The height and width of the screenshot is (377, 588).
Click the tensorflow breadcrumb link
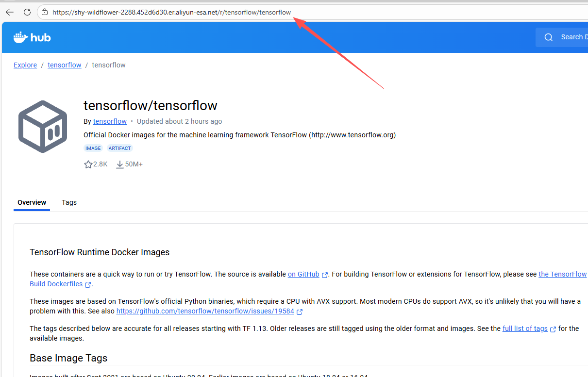(x=65, y=65)
